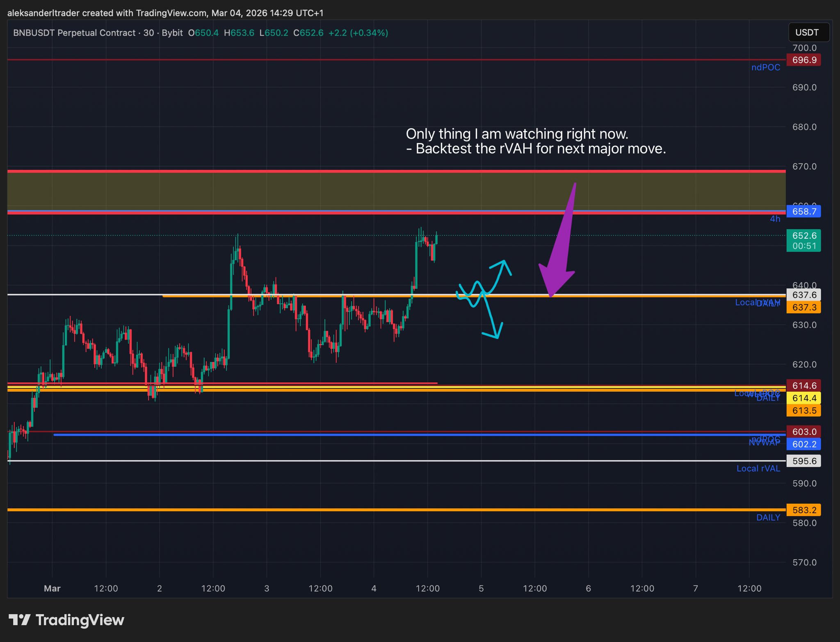
Task: Click the 'Local rVAL' line label
Action: tap(758, 468)
